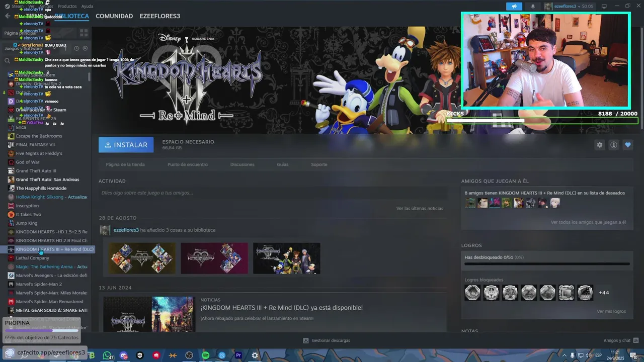Open the Ayuda menu

tap(87, 7)
